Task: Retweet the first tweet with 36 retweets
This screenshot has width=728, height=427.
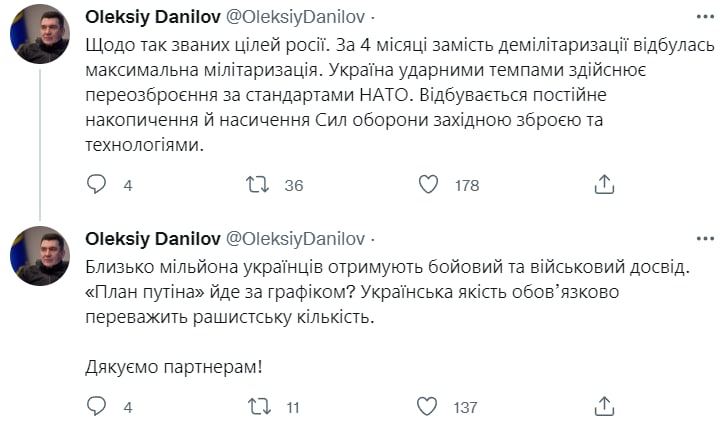Action: [257, 185]
